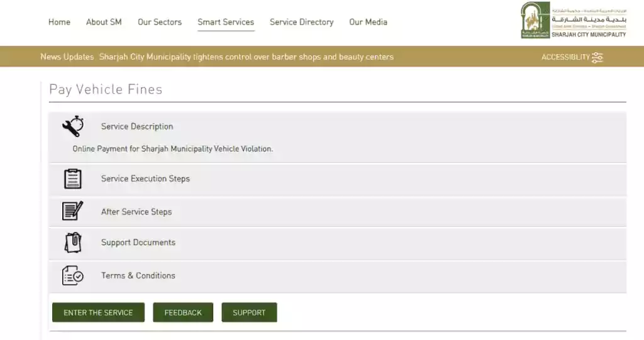Screen dimensions: 644x340
Task: Click the Sharjah City Municipality logo
Action: tap(574, 20)
